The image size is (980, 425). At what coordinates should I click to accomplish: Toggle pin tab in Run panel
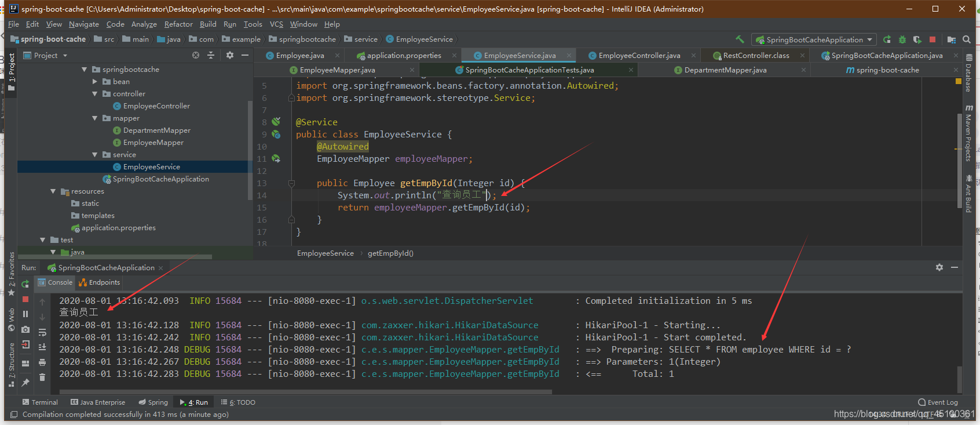point(25,383)
